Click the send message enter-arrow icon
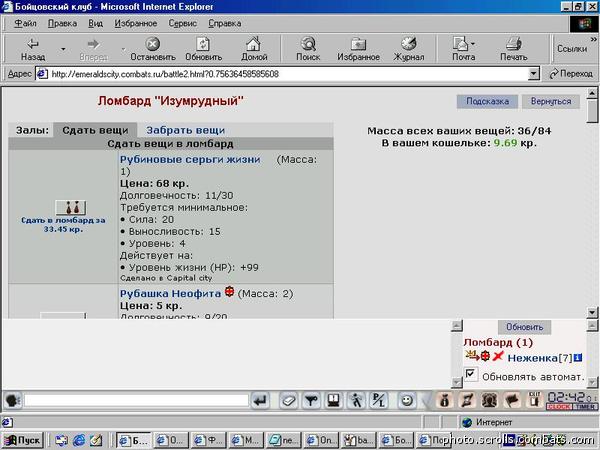Screen dimensions: 600x450 [260, 401]
